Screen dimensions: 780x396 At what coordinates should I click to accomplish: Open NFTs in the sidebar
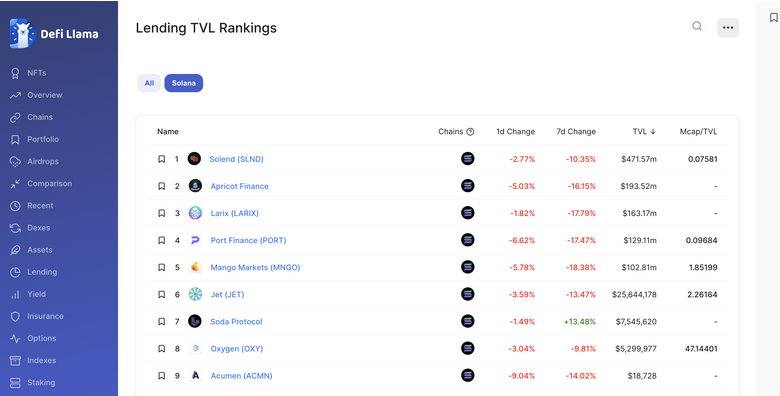click(36, 73)
